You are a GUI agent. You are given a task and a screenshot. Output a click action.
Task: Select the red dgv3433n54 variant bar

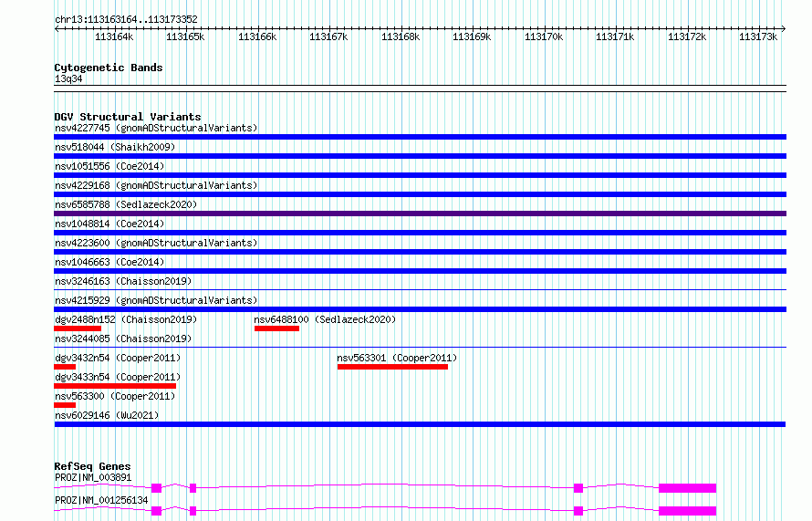[115, 386]
